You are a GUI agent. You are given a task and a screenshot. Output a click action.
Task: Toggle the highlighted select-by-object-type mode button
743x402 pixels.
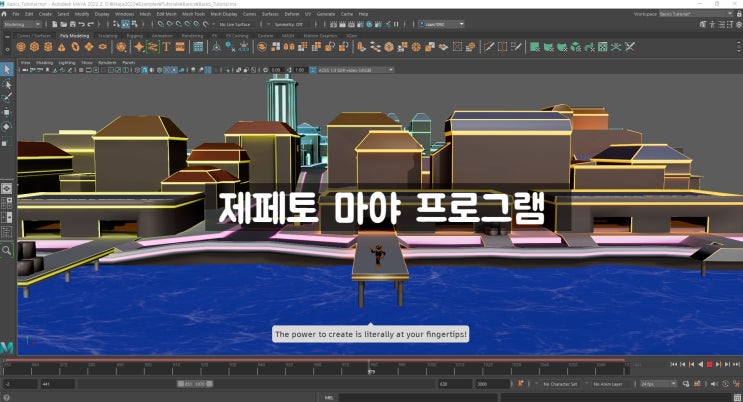tap(126, 24)
